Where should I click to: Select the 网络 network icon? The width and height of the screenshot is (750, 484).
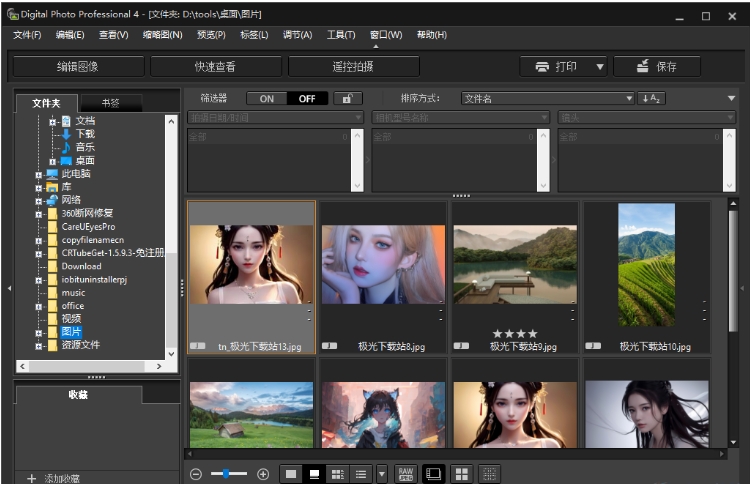pos(52,200)
